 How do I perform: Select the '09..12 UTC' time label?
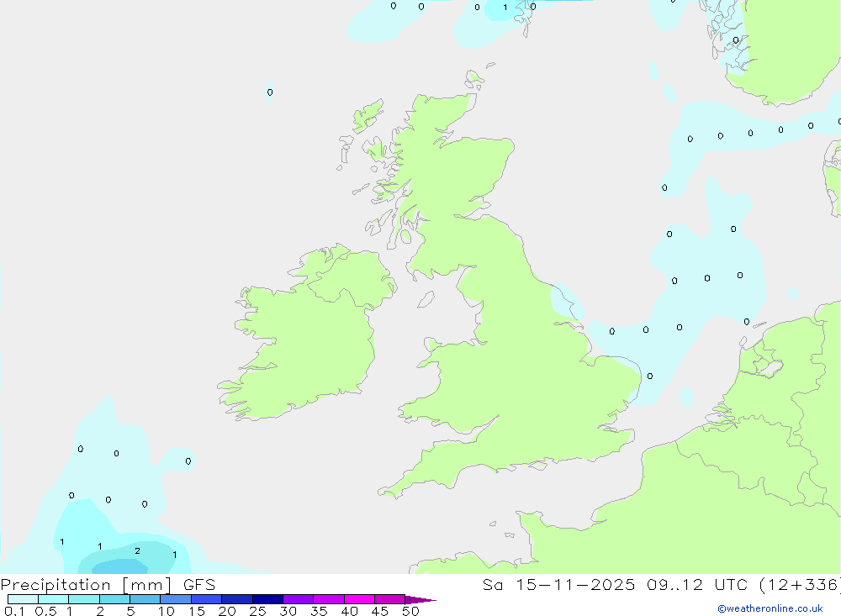click(697, 585)
